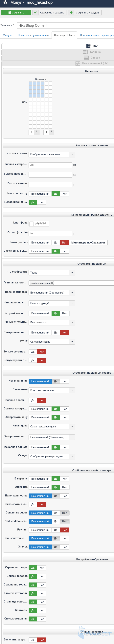Set Рейтинг to Да
114x644 pixels.
coord(56,530)
